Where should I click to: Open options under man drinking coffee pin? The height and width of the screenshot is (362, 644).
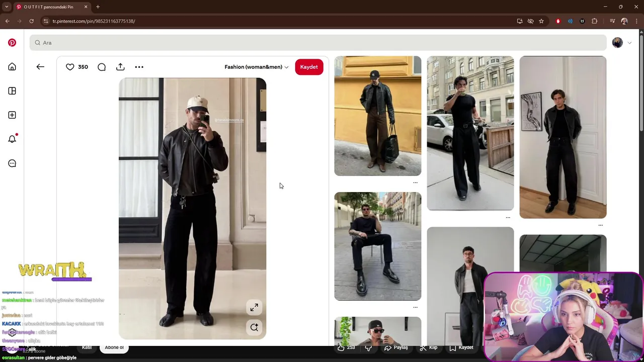pos(508,217)
